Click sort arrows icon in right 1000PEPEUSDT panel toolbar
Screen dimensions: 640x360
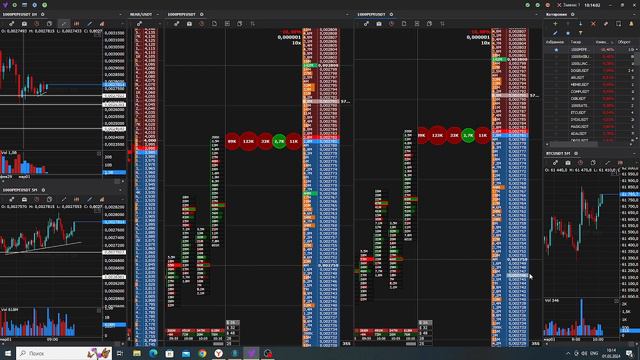pos(442,24)
